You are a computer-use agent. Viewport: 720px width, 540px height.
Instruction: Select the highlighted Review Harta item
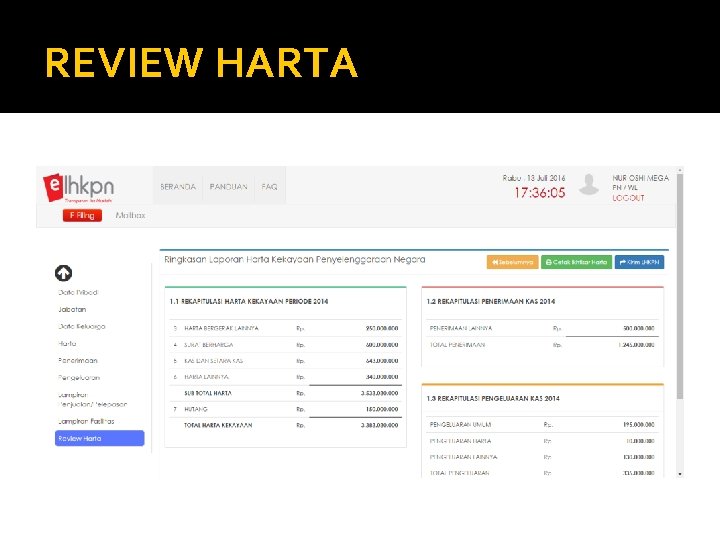pos(100,438)
